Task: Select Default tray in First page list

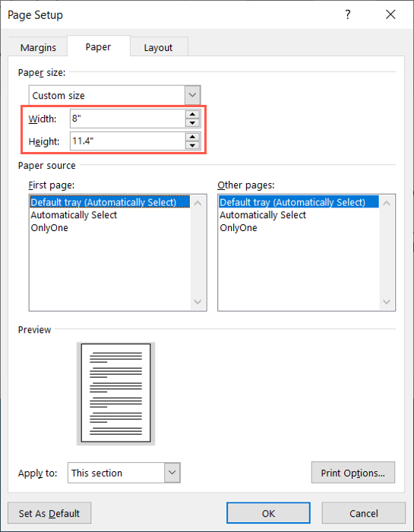Action: pos(110,202)
